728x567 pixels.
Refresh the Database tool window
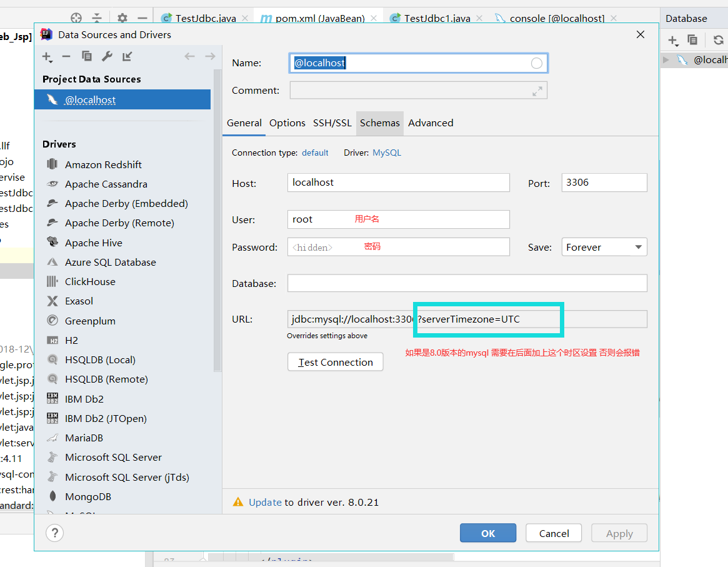(717, 39)
